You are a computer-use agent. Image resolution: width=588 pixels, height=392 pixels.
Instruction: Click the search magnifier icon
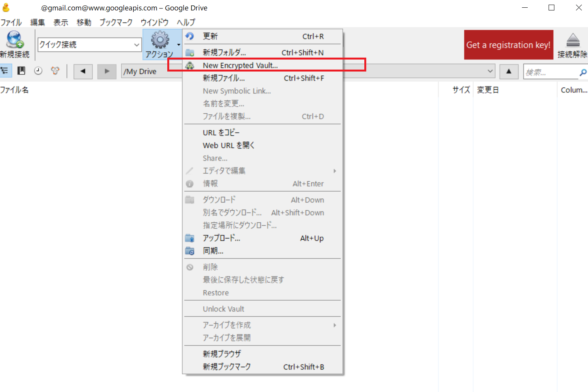click(583, 72)
